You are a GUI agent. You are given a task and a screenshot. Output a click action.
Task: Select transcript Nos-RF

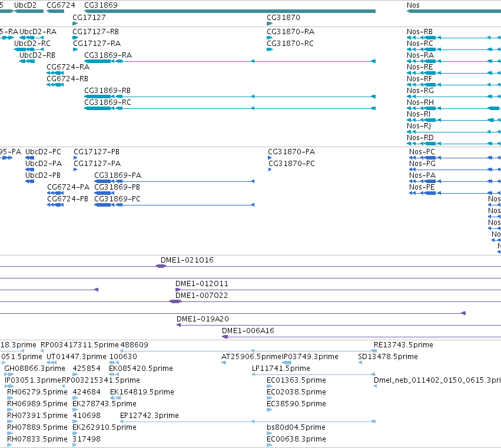pos(419,79)
